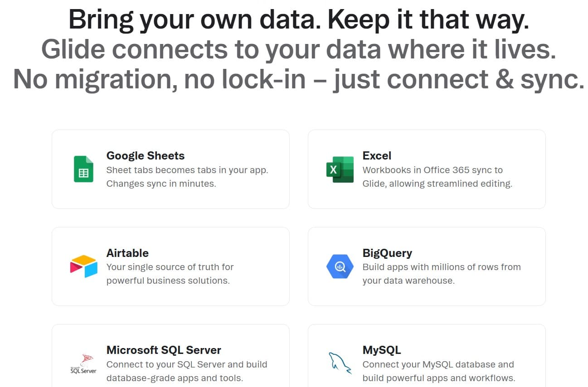
Task: Click the Excel logo icon
Action: [x=340, y=169]
